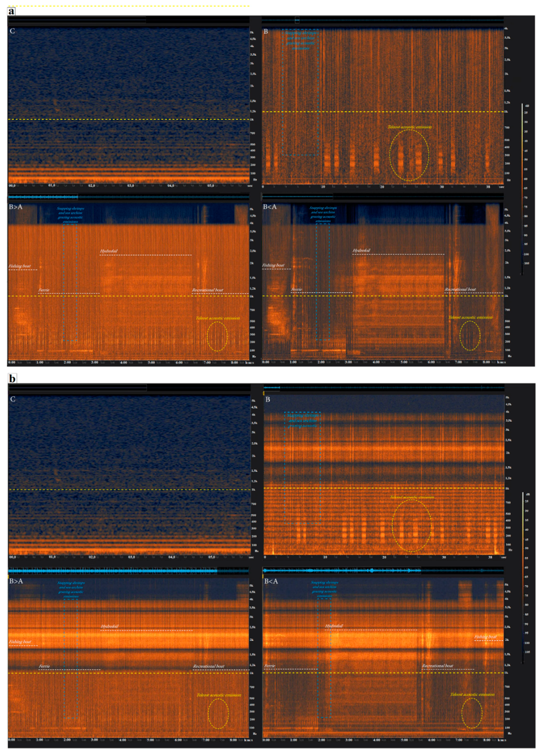Click the 4:00 time marker under panel b B<A
Image resolution: width=542 pixels, height=756 pixels.
tap(376, 740)
